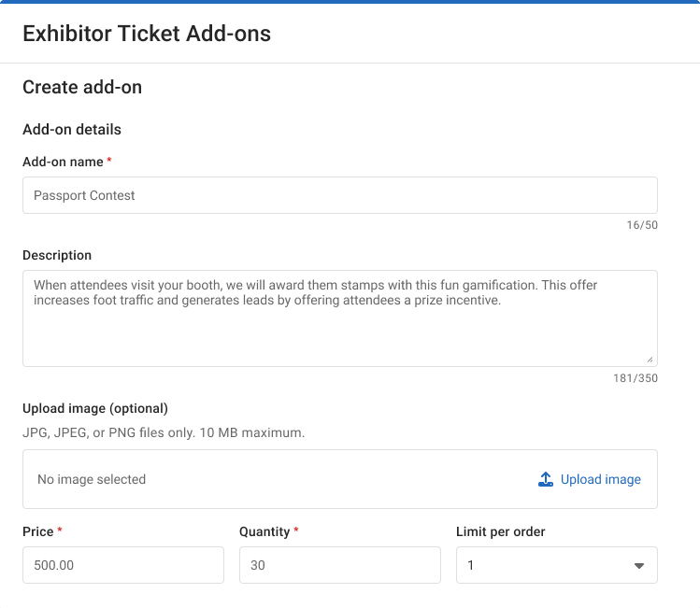Click the Upload image link text
Image resolution: width=700 pixels, height=608 pixels.
pyautogui.click(x=600, y=479)
